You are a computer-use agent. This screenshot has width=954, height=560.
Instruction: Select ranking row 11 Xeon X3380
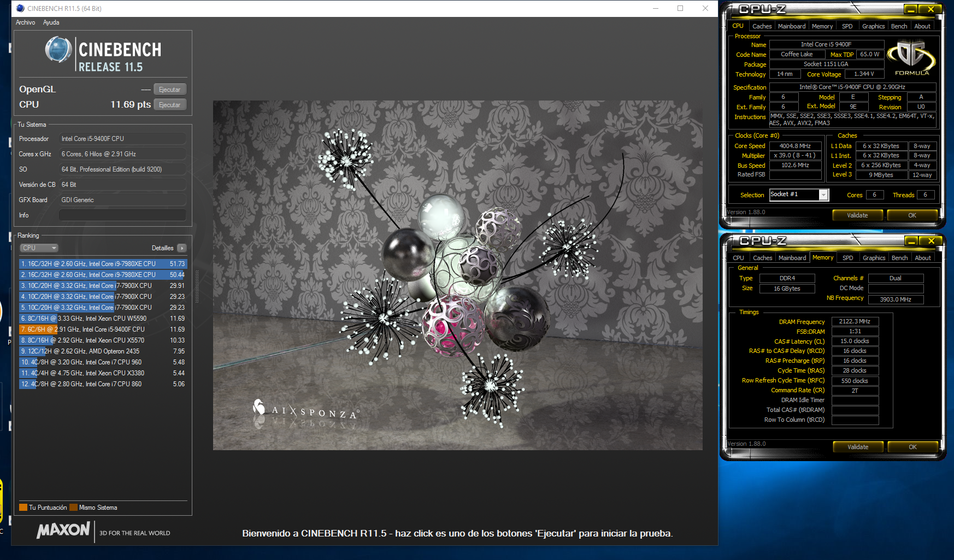[103, 373]
